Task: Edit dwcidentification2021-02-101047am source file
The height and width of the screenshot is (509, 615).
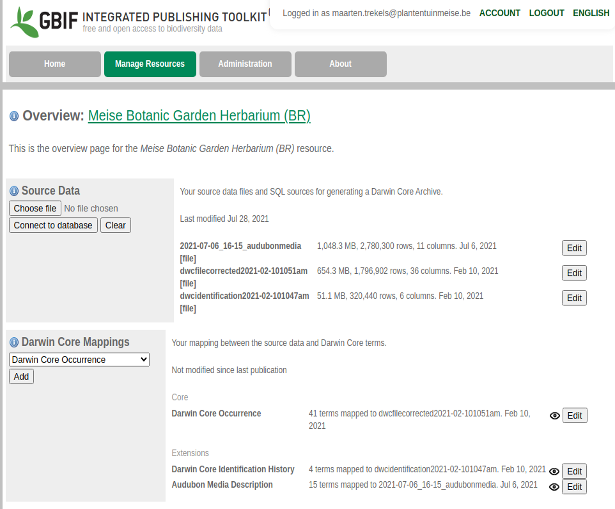Action: tap(574, 298)
